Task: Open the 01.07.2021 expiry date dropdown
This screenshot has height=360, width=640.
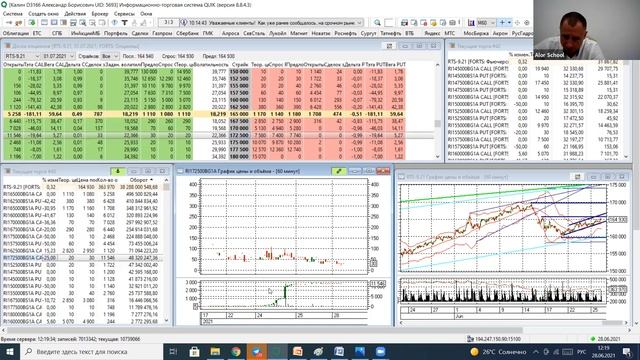Action: coord(58,56)
